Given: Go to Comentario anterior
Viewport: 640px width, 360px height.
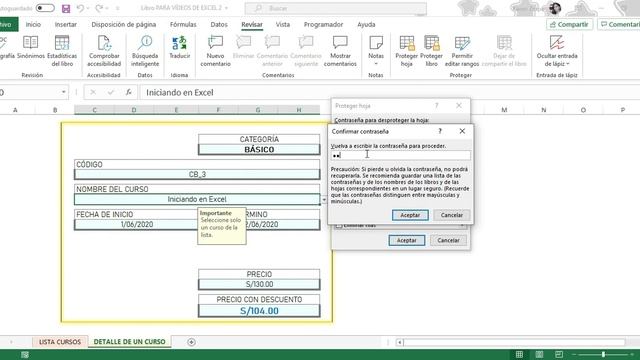Looking at the screenshot, I should (272, 51).
